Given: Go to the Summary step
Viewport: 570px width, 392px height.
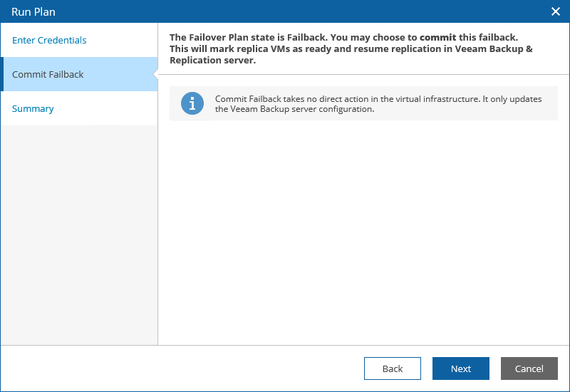Looking at the screenshot, I should [33, 108].
